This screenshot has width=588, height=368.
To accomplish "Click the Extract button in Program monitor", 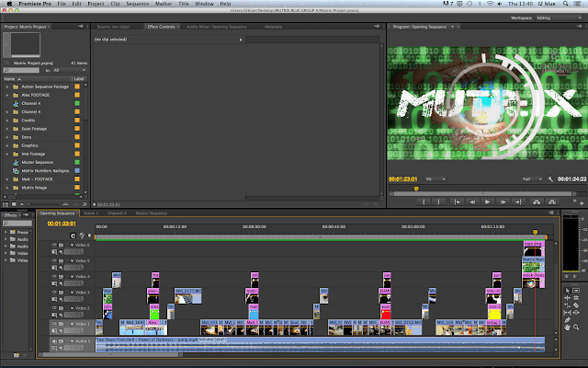I will point(552,202).
